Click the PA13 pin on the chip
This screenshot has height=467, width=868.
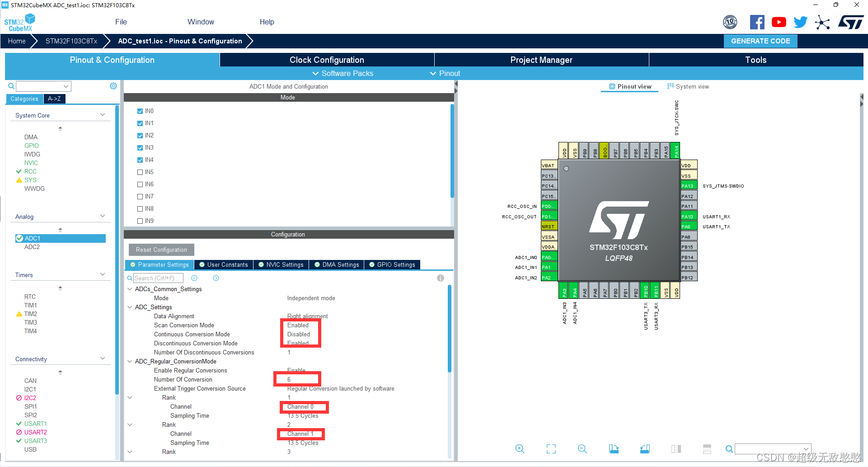click(689, 186)
